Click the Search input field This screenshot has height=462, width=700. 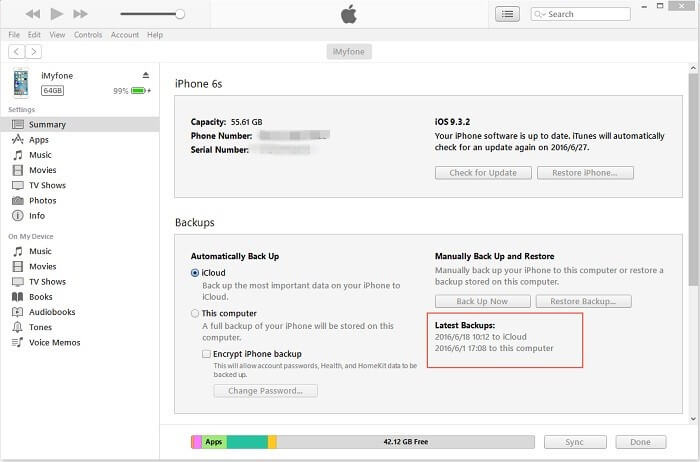(x=580, y=14)
